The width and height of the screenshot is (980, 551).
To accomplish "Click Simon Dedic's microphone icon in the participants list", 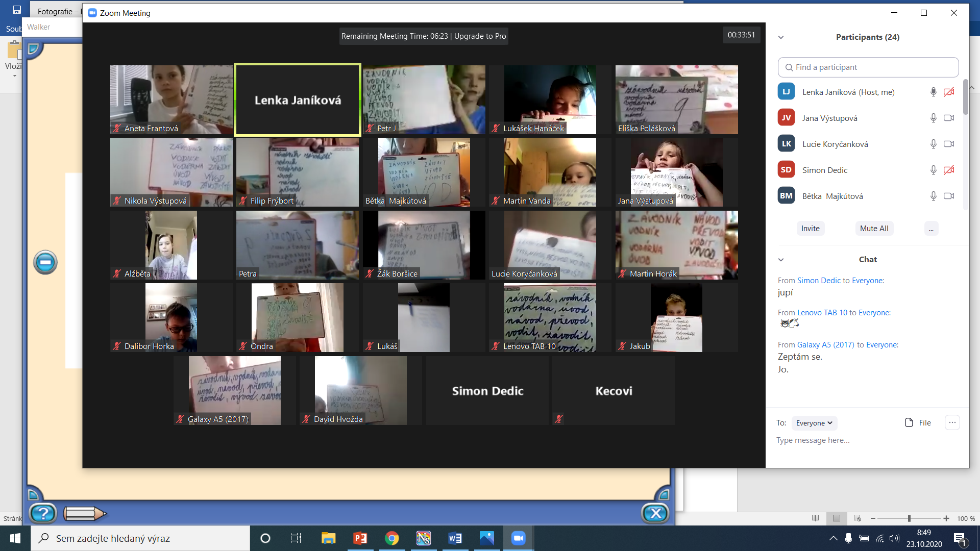I will (933, 170).
